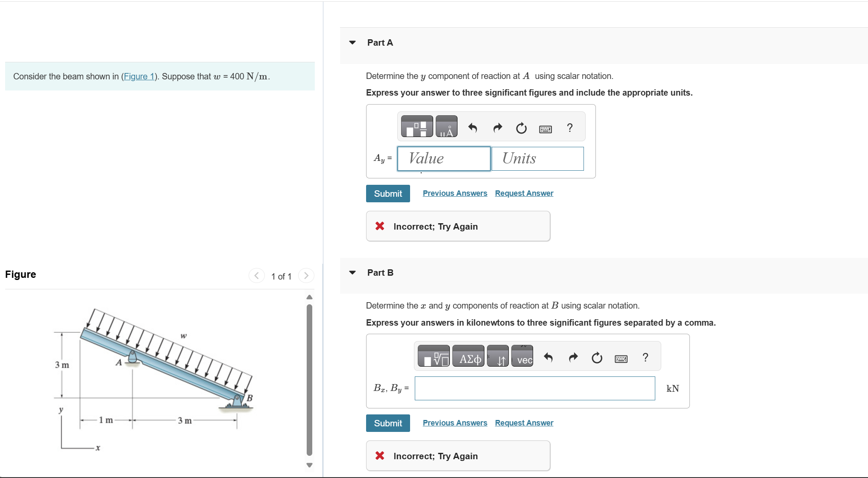Click the figure scrollbar down arrow
This screenshot has width=868, height=478.
pos(309,465)
